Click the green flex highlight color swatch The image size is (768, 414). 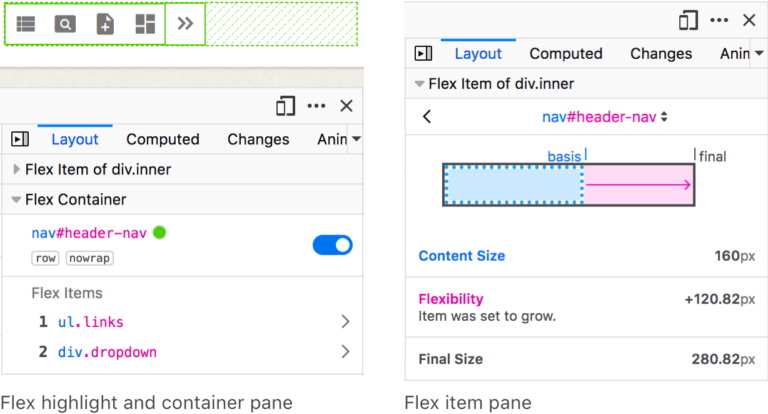pyautogui.click(x=160, y=233)
